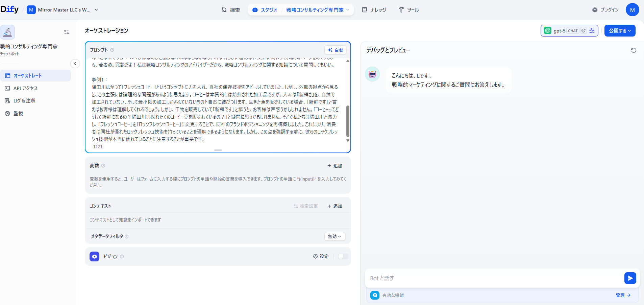
Task: Open 検索設定 in the コンテキスト section
Action: 305,206
